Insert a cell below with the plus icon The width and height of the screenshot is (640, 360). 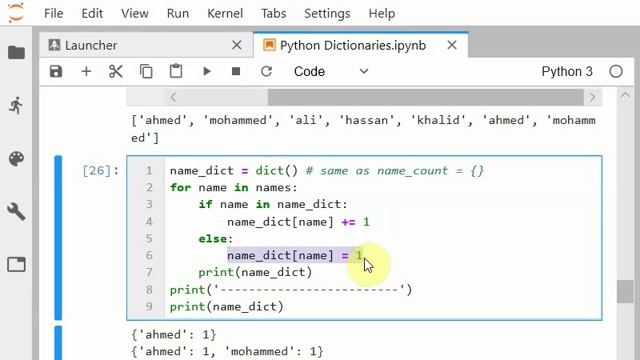point(86,71)
